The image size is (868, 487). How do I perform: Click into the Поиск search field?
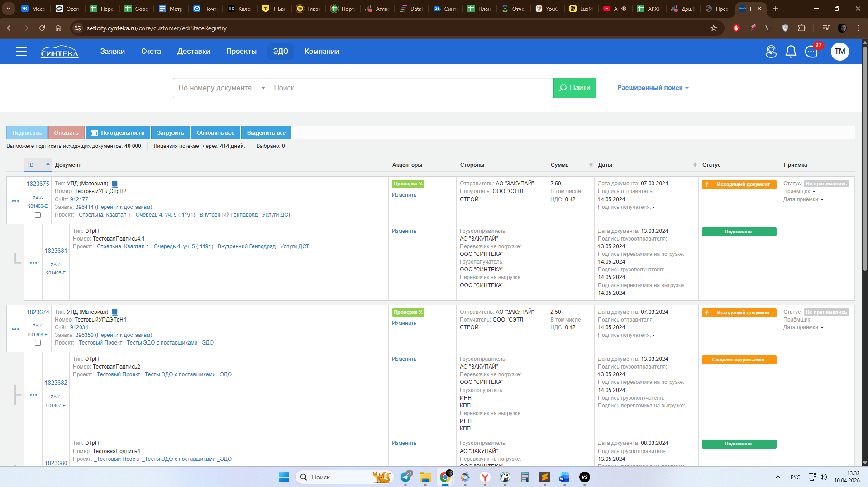pyautogui.click(x=411, y=88)
